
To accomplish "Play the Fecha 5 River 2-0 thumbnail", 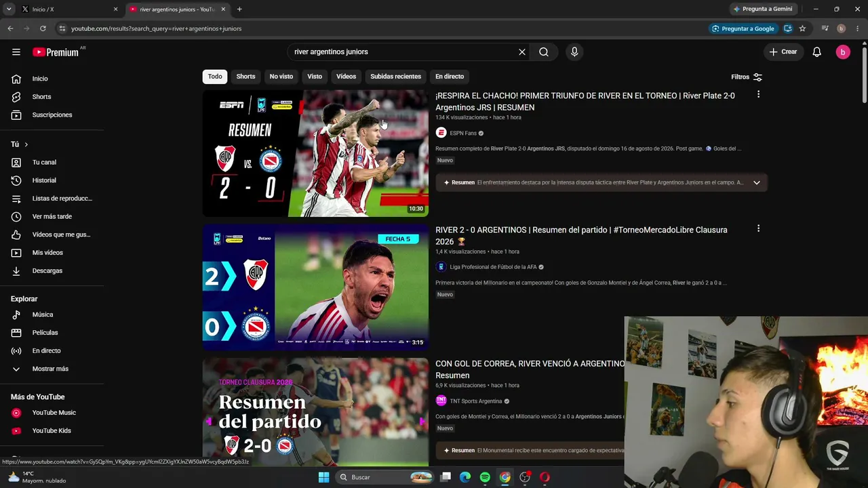I will [x=315, y=287].
